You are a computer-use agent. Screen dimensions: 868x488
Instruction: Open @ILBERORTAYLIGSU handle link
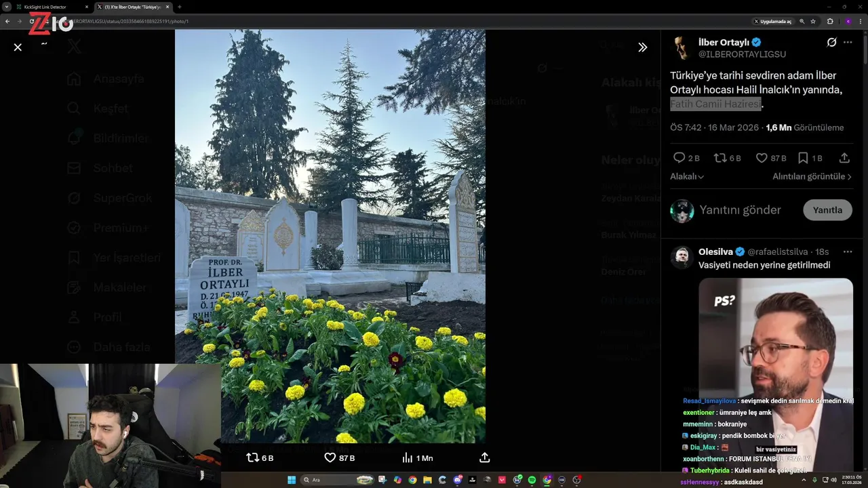(743, 54)
